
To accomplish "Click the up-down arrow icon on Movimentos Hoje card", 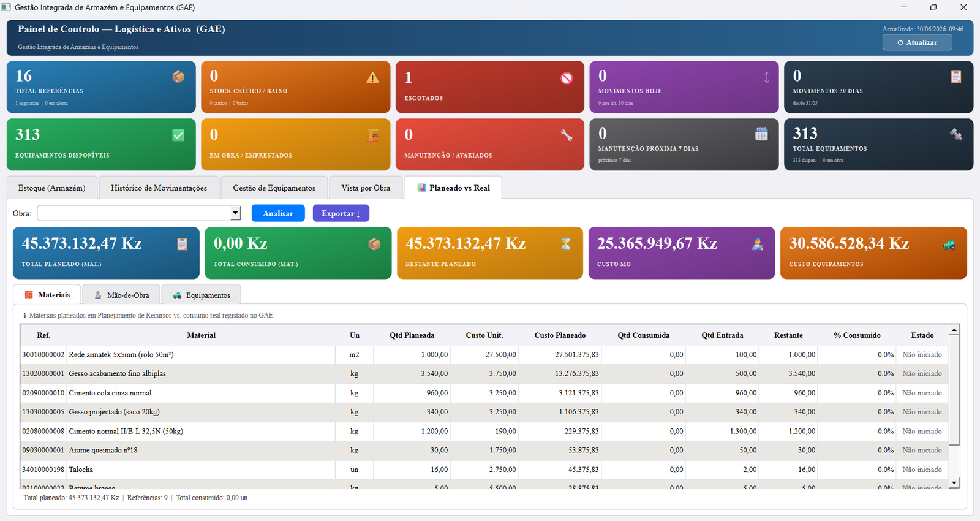I will coord(766,77).
